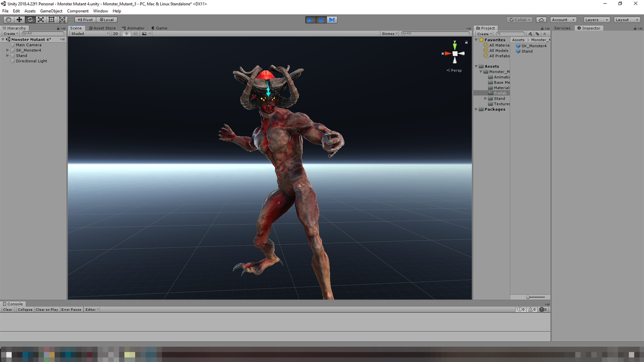Image resolution: width=644 pixels, height=362 pixels.
Task: Expand the Stand item in the Hierarchy
Action: click(x=8, y=55)
